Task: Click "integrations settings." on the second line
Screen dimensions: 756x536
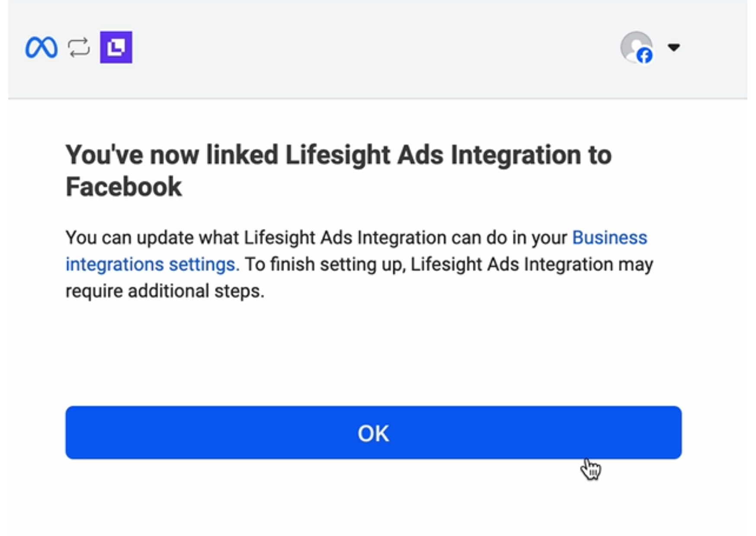Action: (153, 264)
